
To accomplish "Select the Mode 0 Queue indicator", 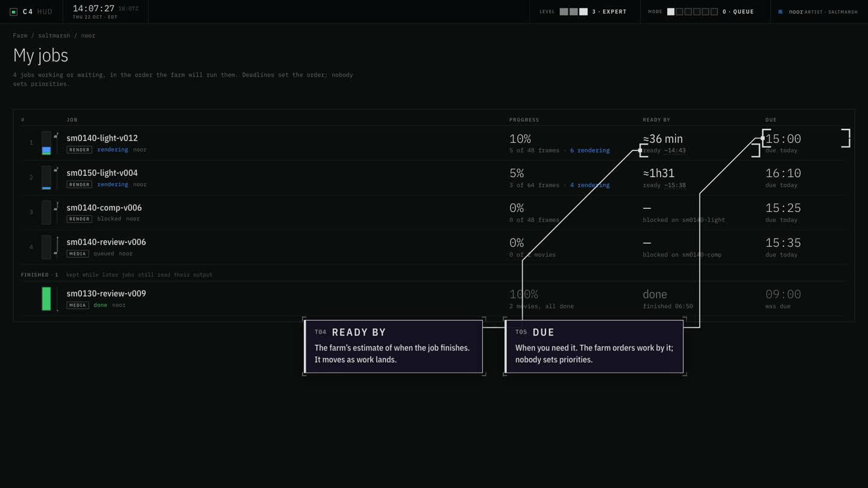I will (x=700, y=12).
